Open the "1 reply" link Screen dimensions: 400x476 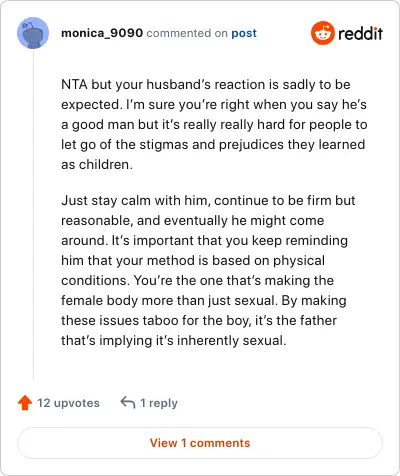(159, 403)
